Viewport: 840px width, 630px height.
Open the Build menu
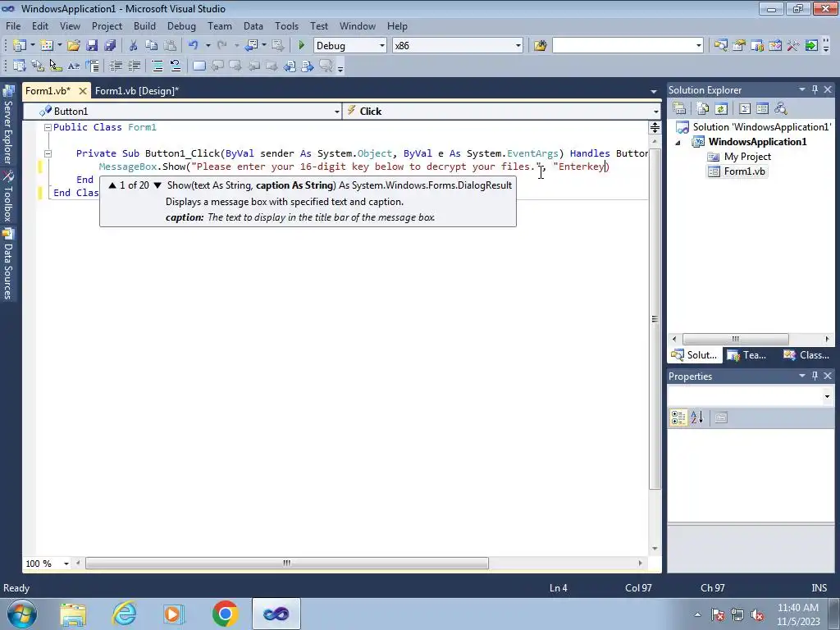click(144, 26)
